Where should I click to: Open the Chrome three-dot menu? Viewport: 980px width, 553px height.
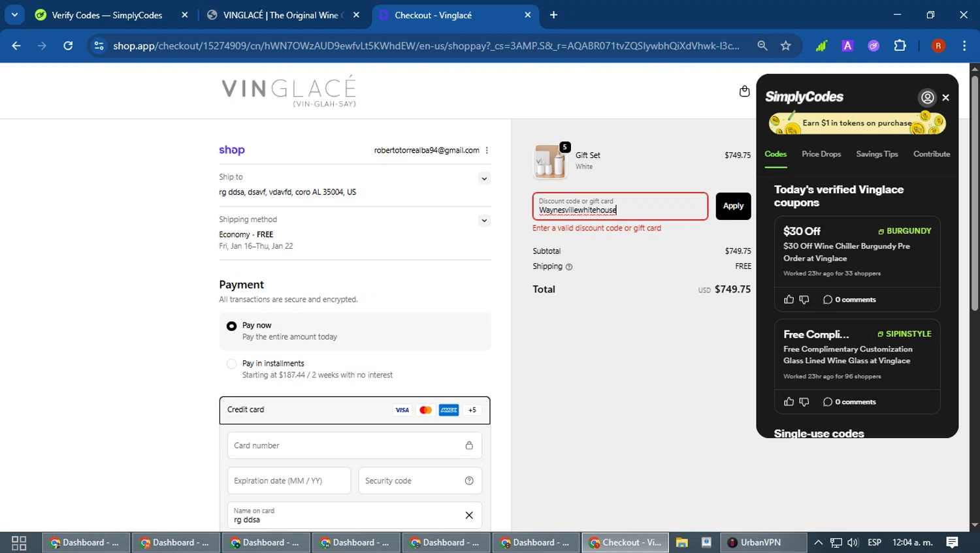pos(964,46)
